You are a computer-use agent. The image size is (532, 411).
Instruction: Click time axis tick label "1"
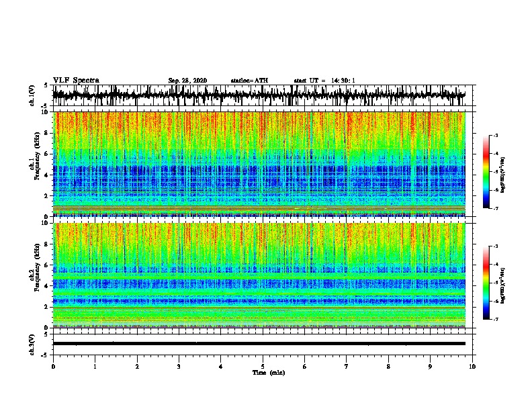(x=95, y=367)
